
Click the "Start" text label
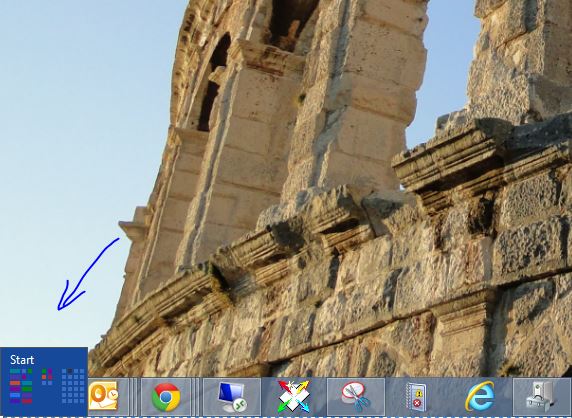point(22,360)
